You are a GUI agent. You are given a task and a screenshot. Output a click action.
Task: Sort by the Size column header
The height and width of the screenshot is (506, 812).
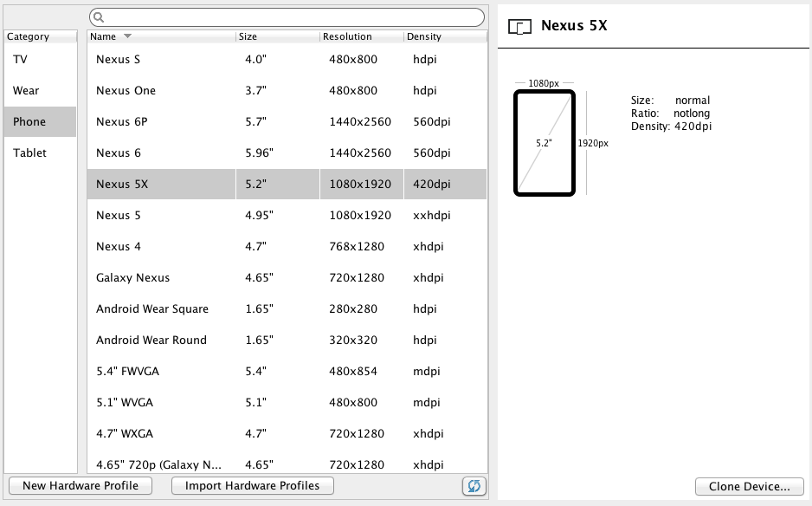tap(278, 36)
